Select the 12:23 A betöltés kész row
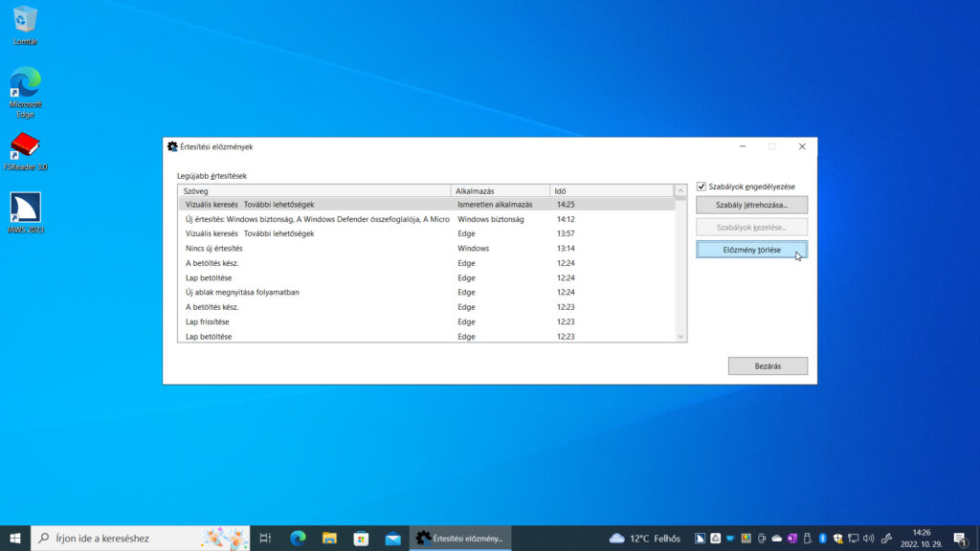 click(426, 307)
